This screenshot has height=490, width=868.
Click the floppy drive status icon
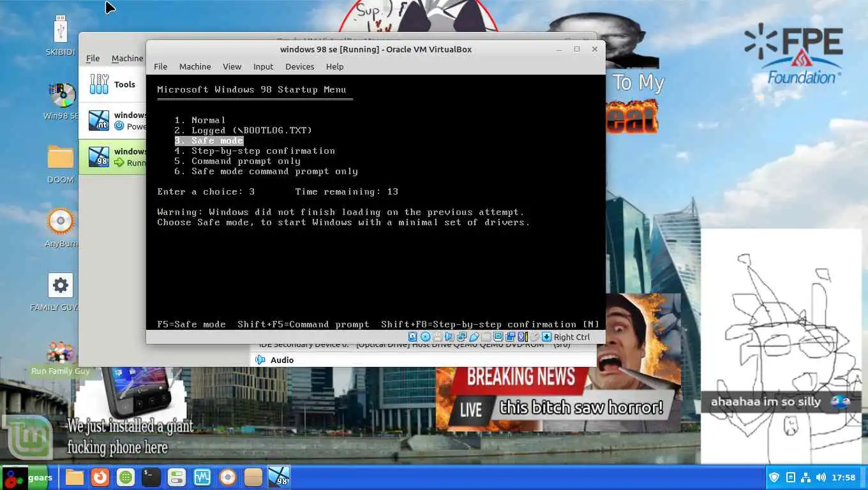(437, 337)
